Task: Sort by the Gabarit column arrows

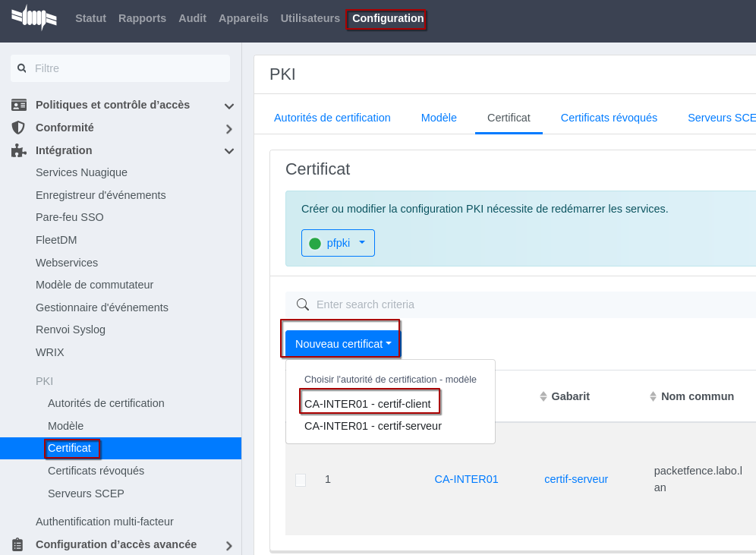Action: [543, 396]
